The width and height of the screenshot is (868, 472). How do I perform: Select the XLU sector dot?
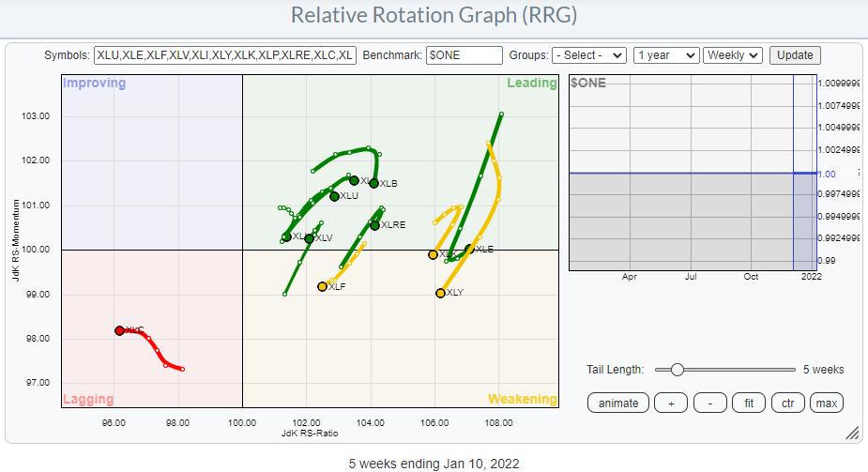(334, 196)
